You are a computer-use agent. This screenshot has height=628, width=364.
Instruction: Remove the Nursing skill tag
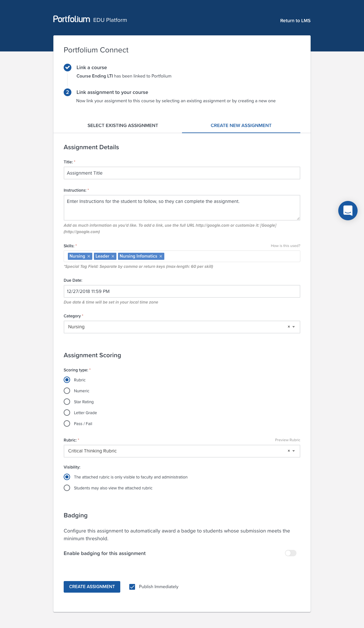tap(89, 256)
